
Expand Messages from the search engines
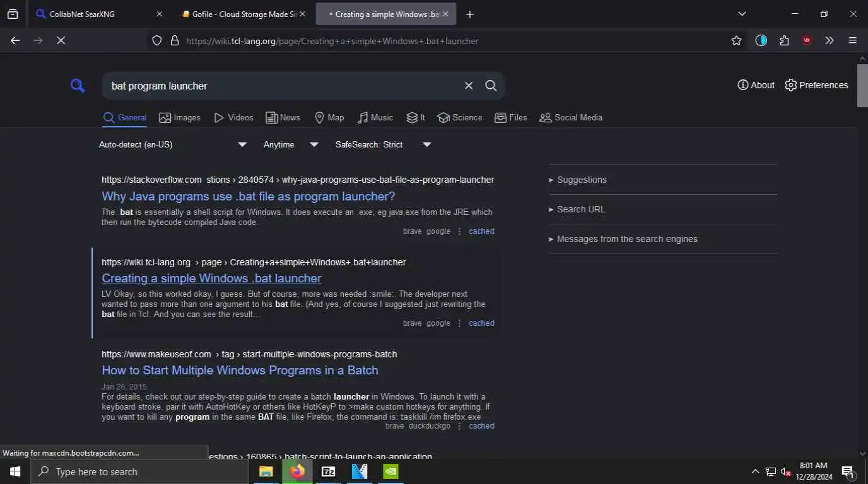[x=663, y=239]
